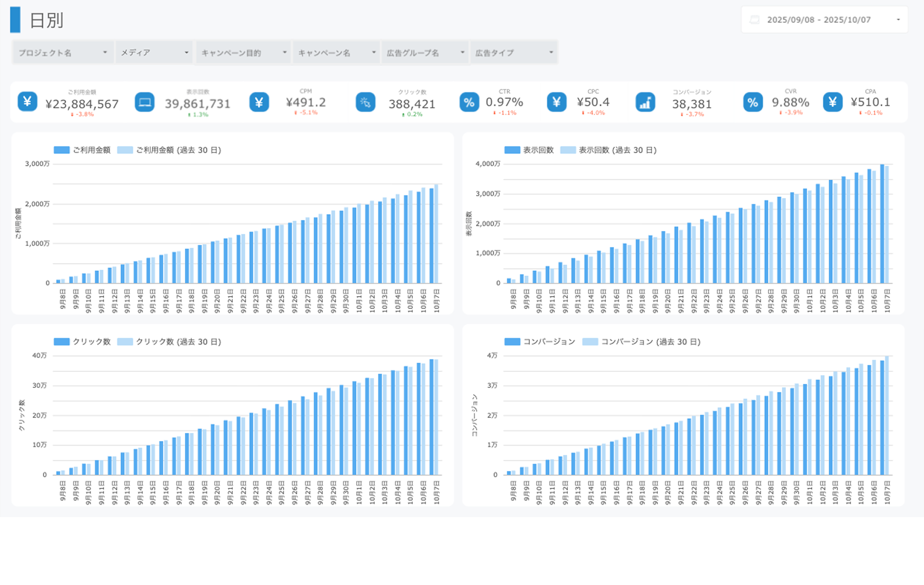Click the bar chart icon for コンバージョン
This screenshot has width=924, height=585.
tap(645, 102)
